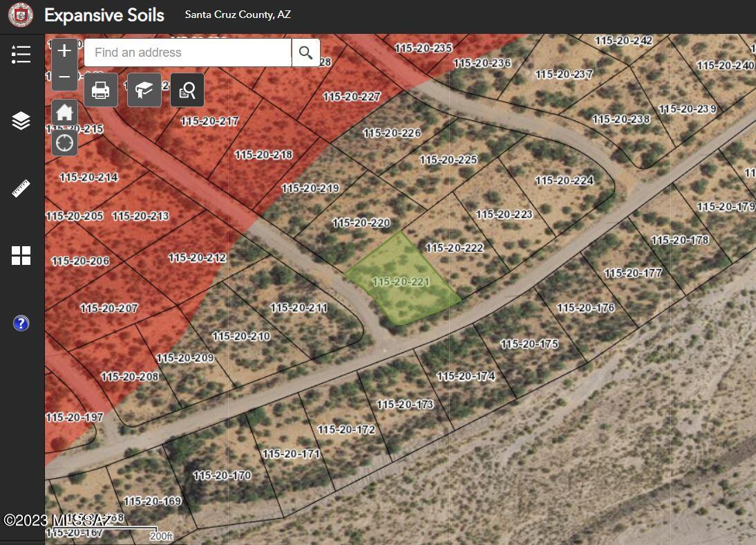Click parcel label 115-20-227
756x545 pixels.
point(352,97)
